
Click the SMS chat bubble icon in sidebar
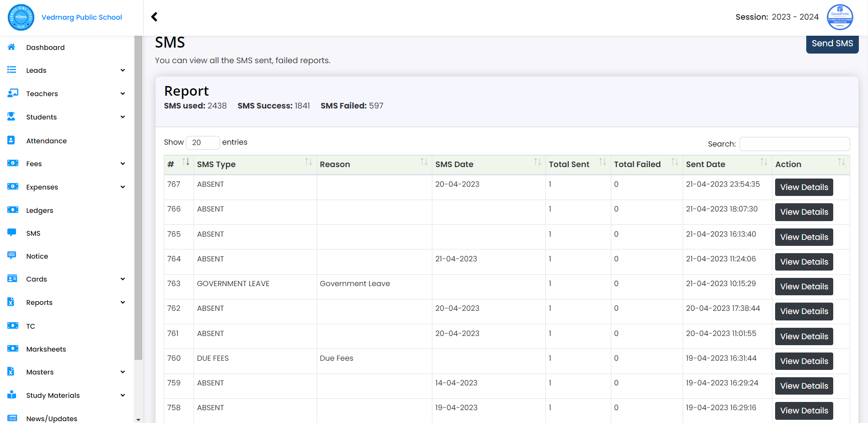pos(11,233)
